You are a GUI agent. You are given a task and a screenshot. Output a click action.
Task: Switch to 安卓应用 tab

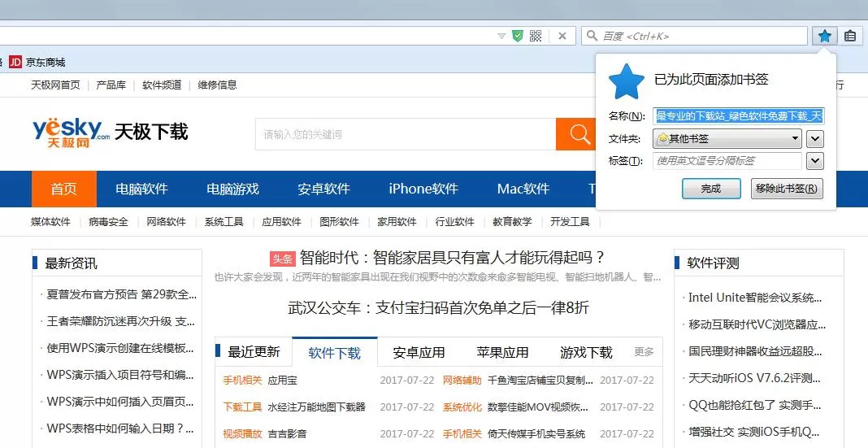click(419, 352)
